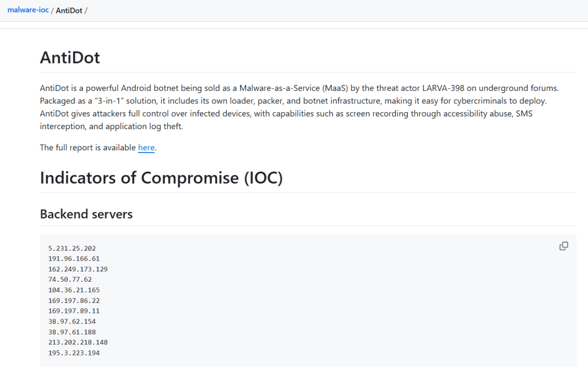The height and width of the screenshot is (376, 588).
Task: Click the AntiDot breadcrumb folder
Action: 69,10
